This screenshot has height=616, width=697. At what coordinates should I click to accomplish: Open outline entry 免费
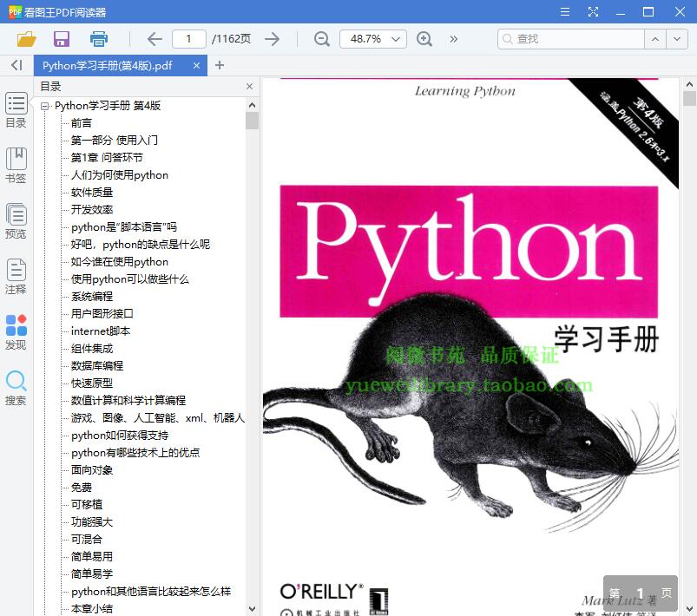tap(82, 488)
